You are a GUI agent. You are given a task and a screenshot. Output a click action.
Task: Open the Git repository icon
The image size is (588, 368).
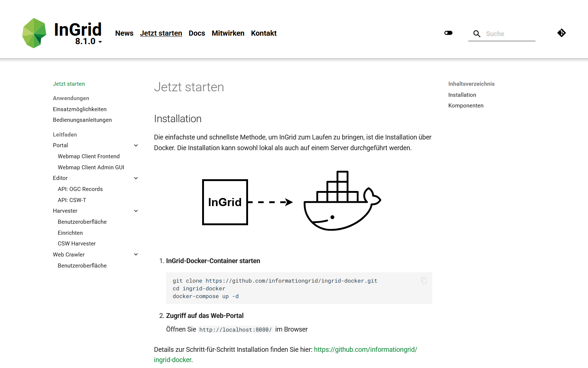coord(561,33)
